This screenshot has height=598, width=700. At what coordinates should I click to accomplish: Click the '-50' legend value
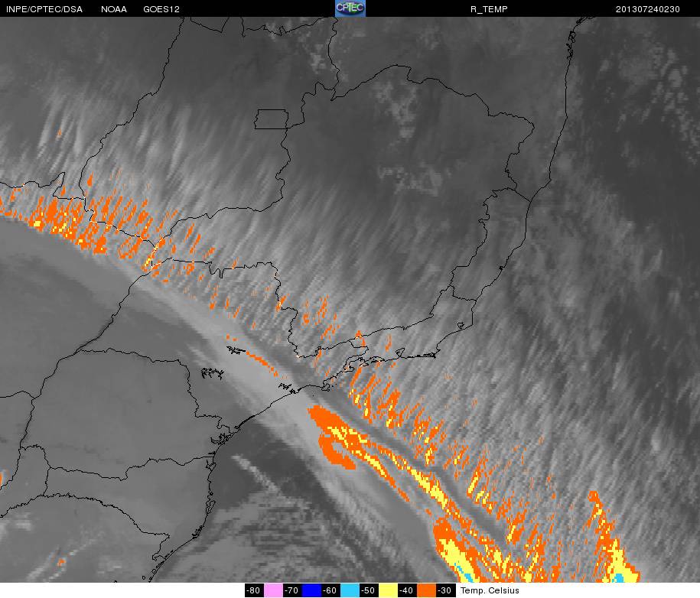[x=368, y=590]
